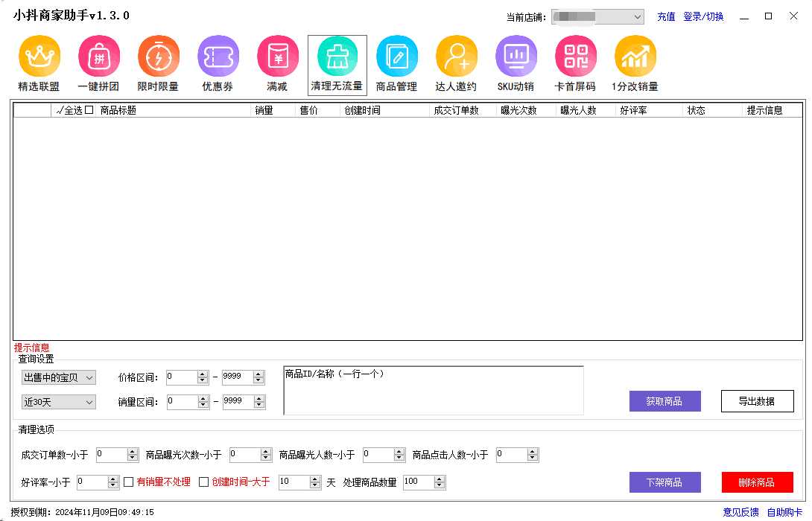Expand the 当前店铺 shop selector dropdown

(597, 16)
